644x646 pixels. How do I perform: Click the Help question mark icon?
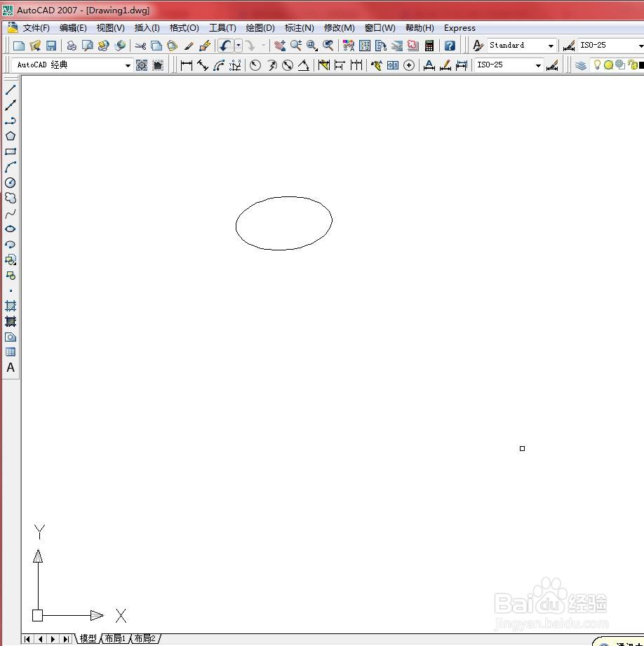click(450, 46)
